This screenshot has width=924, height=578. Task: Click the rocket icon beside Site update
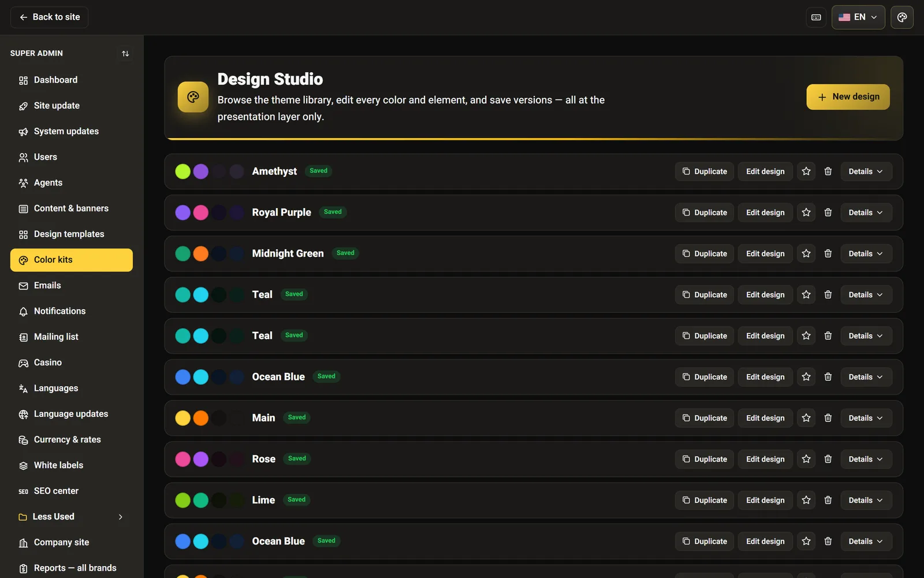(x=23, y=106)
